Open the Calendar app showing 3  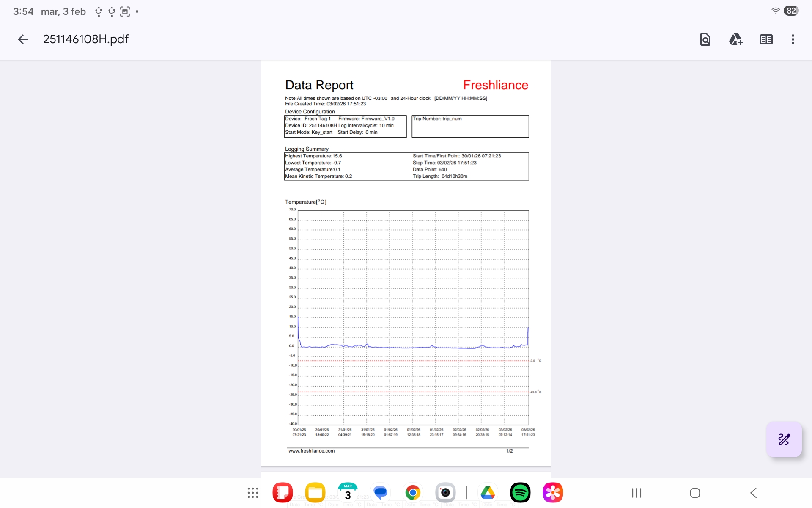pos(348,493)
